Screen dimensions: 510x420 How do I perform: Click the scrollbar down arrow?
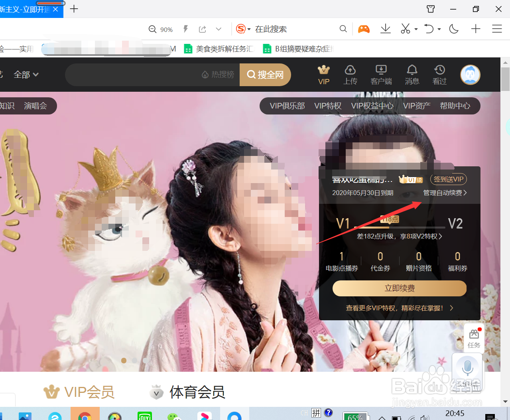(505, 402)
